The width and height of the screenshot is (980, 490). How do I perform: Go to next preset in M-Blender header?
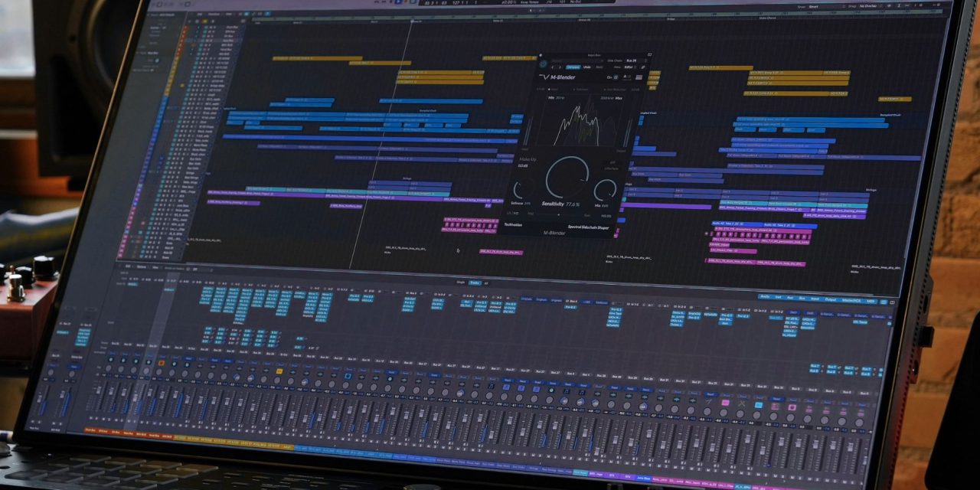pyautogui.click(x=560, y=67)
